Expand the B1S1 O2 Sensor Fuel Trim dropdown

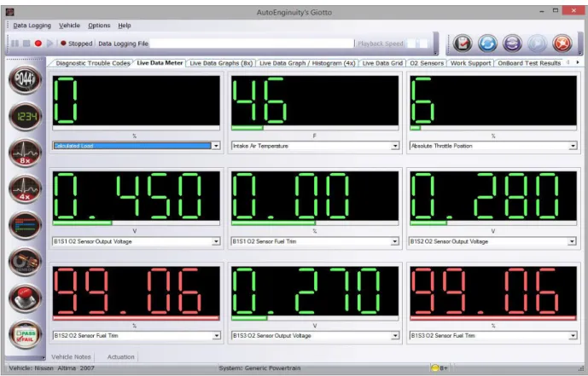[394, 241]
